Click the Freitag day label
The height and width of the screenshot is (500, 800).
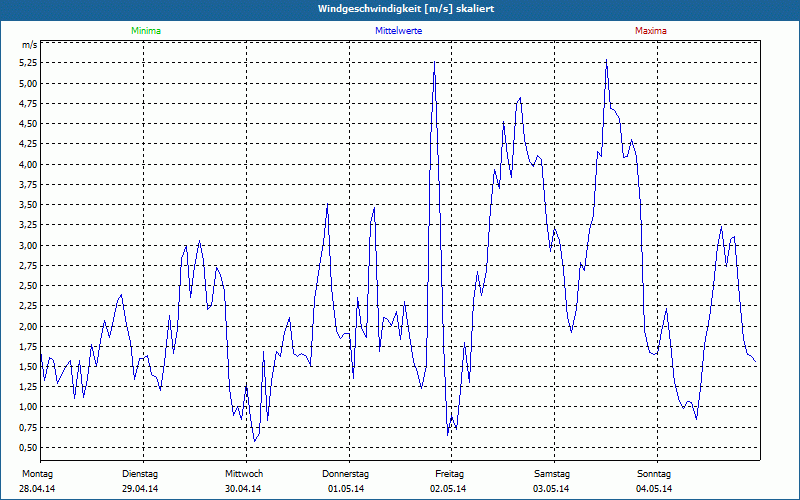(x=449, y=474)
